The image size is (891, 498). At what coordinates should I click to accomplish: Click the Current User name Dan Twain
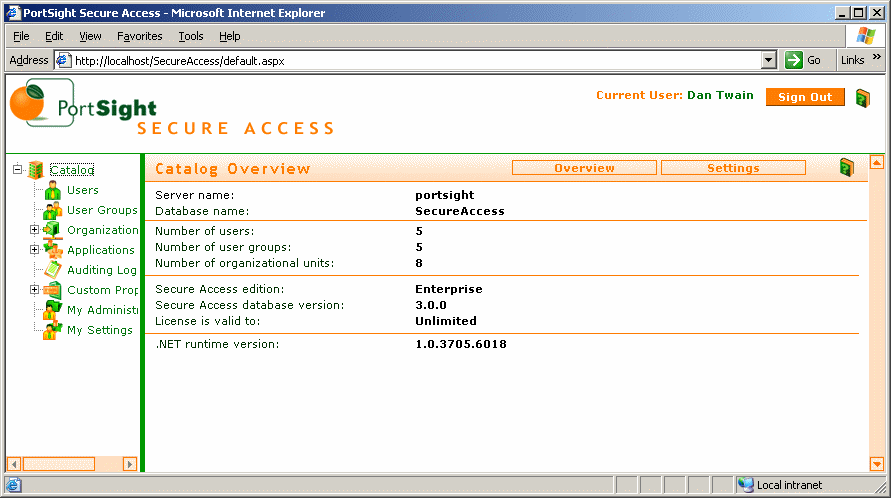click(720, 95)
